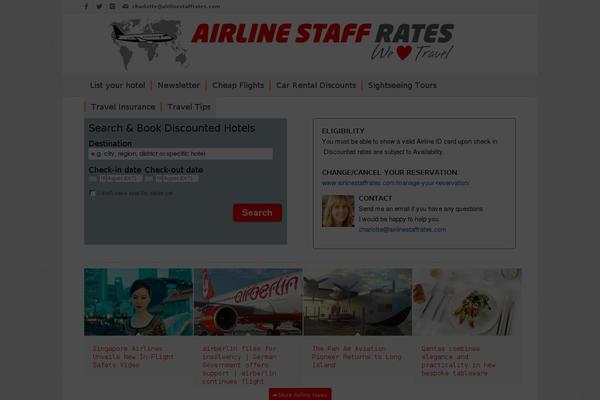600x400 pixels.
Task: Open the Car Rental Discounts menu item
Action: tap(316, 85)
